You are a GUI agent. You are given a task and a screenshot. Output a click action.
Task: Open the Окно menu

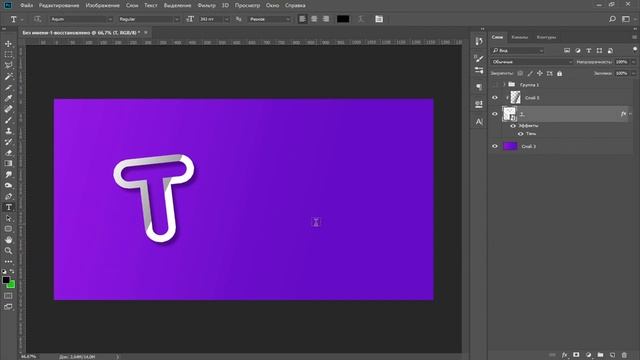272,6
